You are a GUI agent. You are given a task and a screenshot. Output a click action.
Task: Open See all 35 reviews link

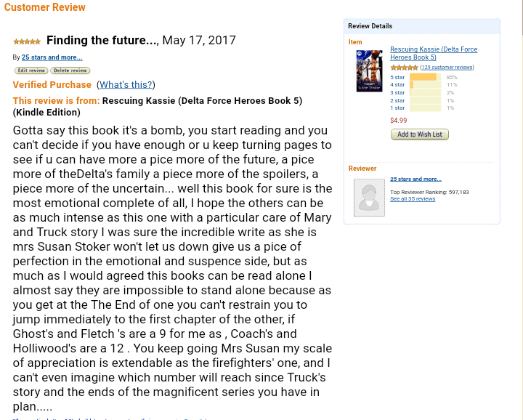point(413,199)
